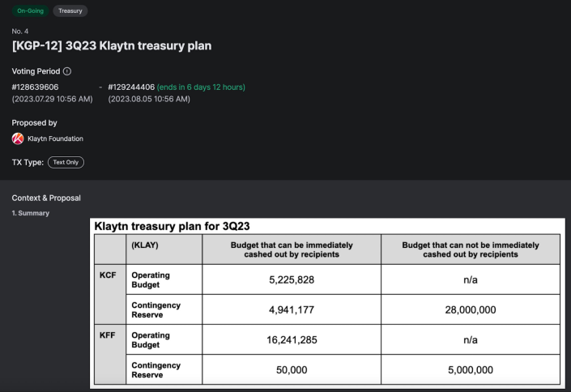Click the Treasury category tag

point(70,11)
